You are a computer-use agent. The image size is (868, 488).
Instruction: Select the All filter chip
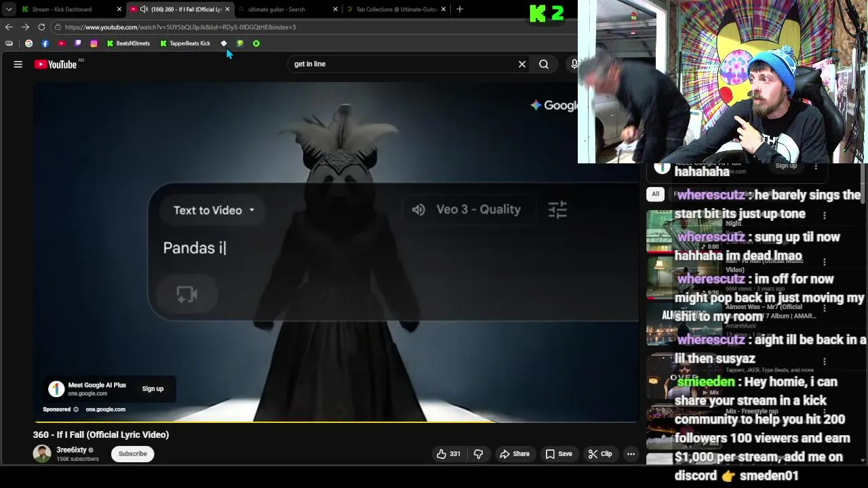[655, 194]
